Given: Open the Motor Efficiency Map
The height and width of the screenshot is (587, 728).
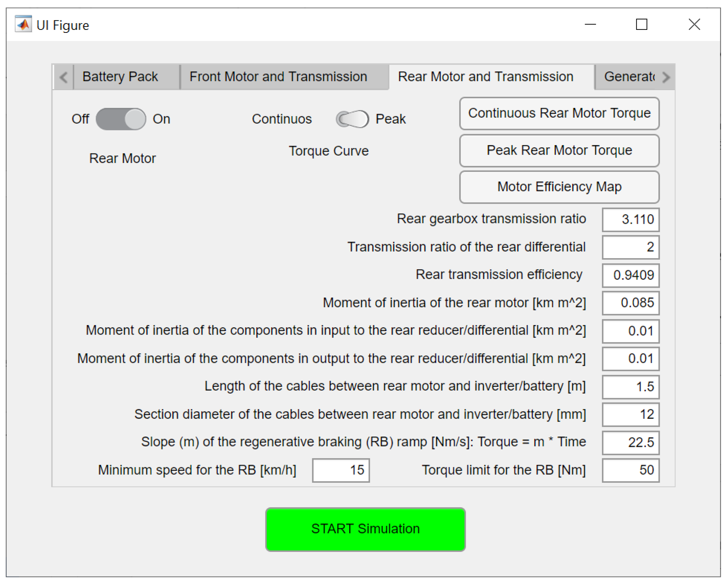Looking at the screenshot, I should tap(559, 187).
